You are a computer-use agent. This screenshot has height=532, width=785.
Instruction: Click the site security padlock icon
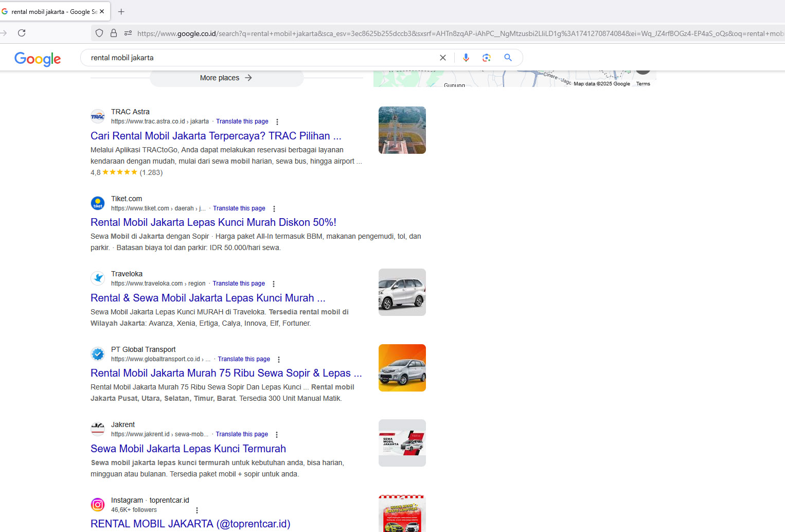click(x=114, y=33)
